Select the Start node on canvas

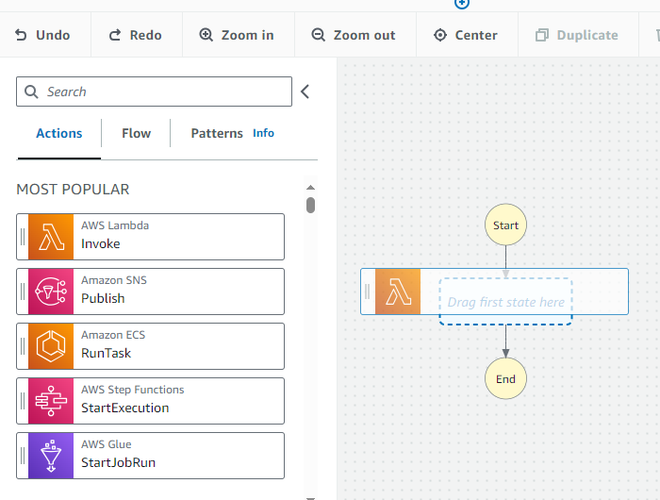click(x=505, y=225)
